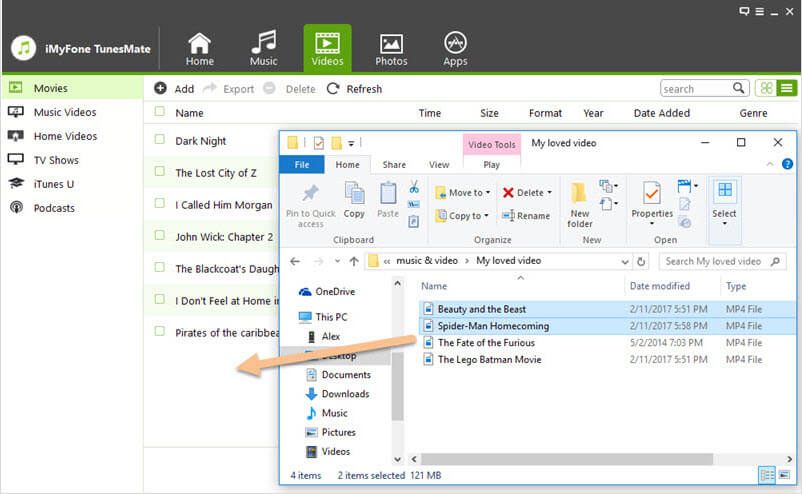Switch to list view in TunesMate
The height and width of the screenshot is (494, 802).
[787, 88]
